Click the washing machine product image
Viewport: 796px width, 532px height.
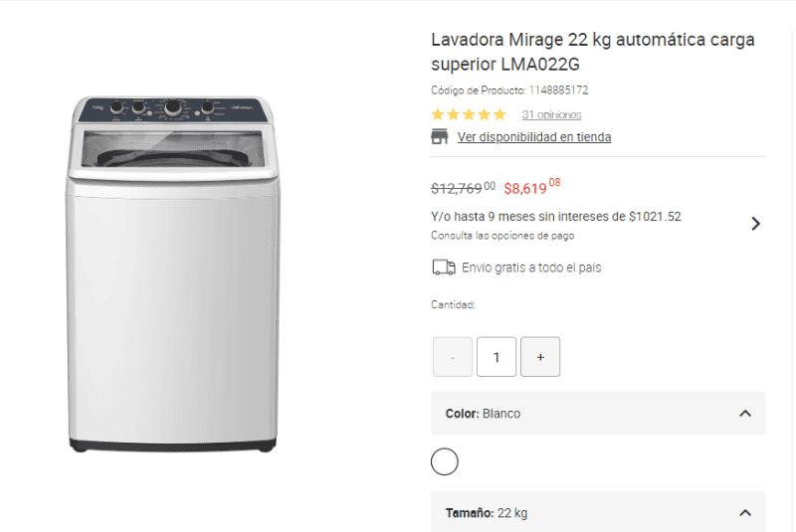point(171,273)
